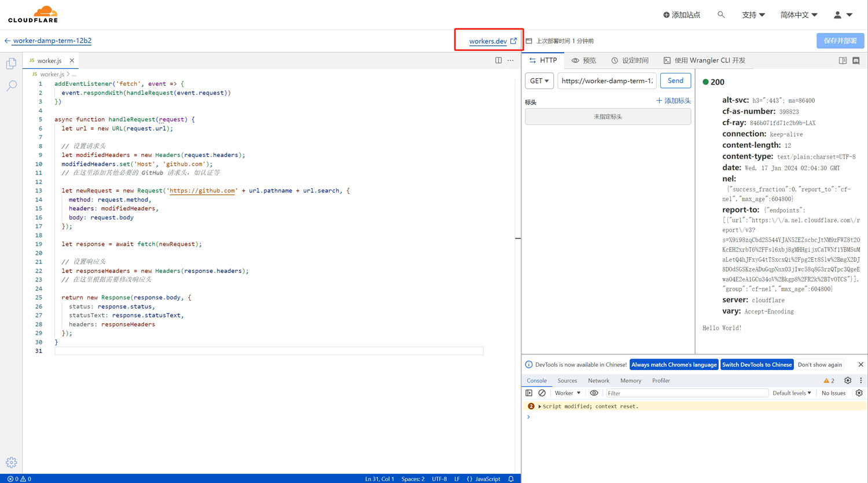This screenshot has width=868, height=483.
Task: Expand the Script modified console message
Action: [539, 406]
